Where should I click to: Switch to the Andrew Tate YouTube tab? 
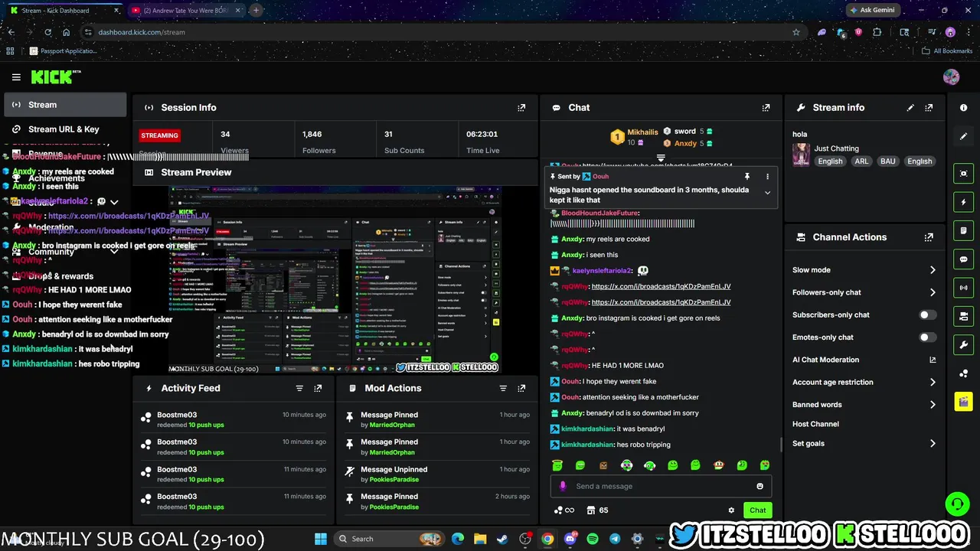(185, 11)
